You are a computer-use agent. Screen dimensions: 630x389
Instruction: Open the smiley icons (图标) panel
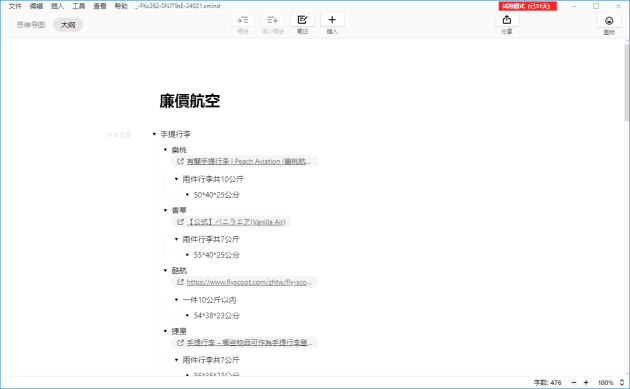[x=609, y=21]
